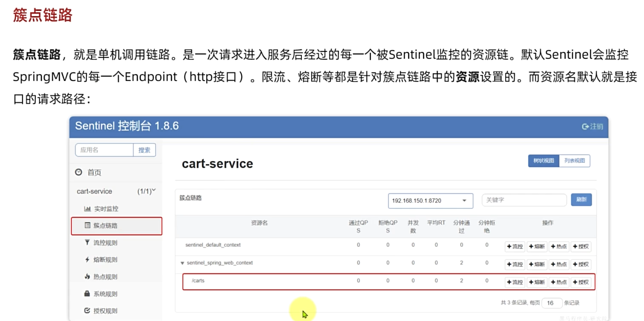Image resolution: width=644 pixels, height=321 pixels.
Task: Click sentinel_default_context resource name
Action: [213, 245]
